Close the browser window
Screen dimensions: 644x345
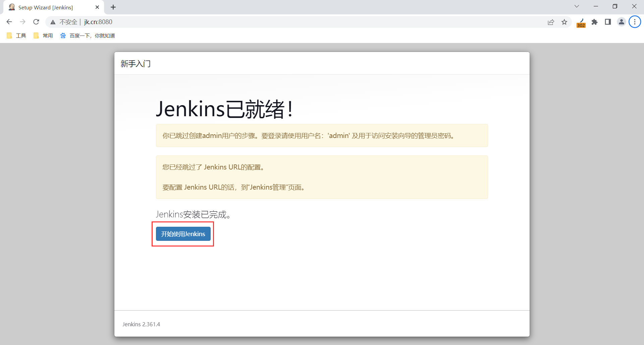634,6
